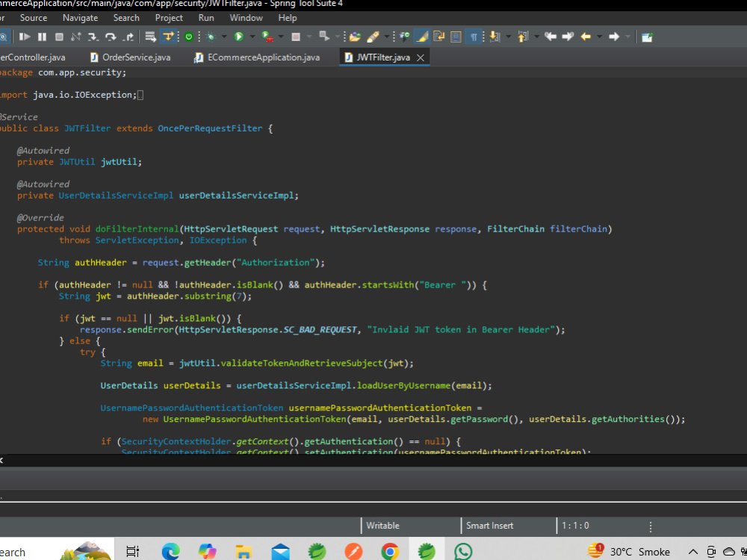Screen dimensions: 747x560
Task: Open the Next Annotation dropdown arrow
Action: (508, 37)
